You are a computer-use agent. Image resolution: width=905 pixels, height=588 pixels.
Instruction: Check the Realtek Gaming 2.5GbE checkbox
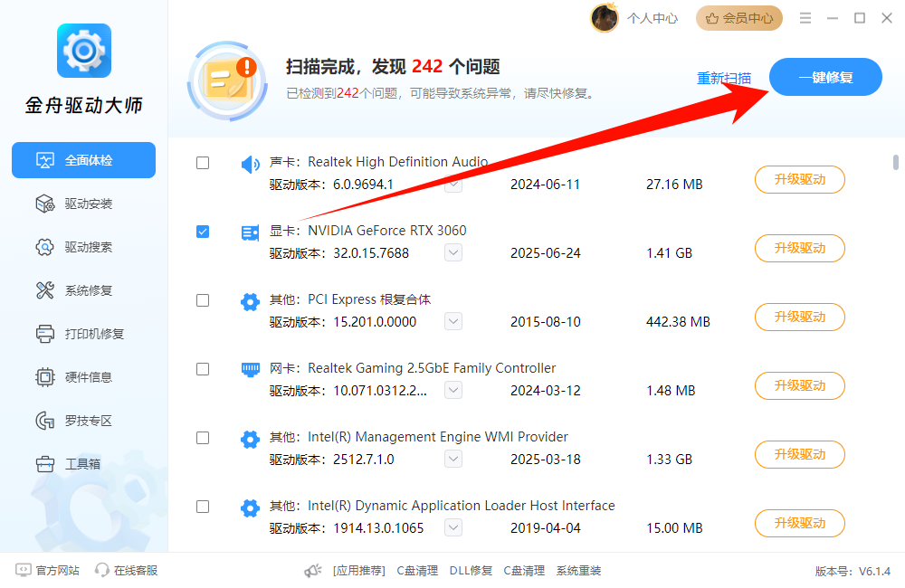203,369
